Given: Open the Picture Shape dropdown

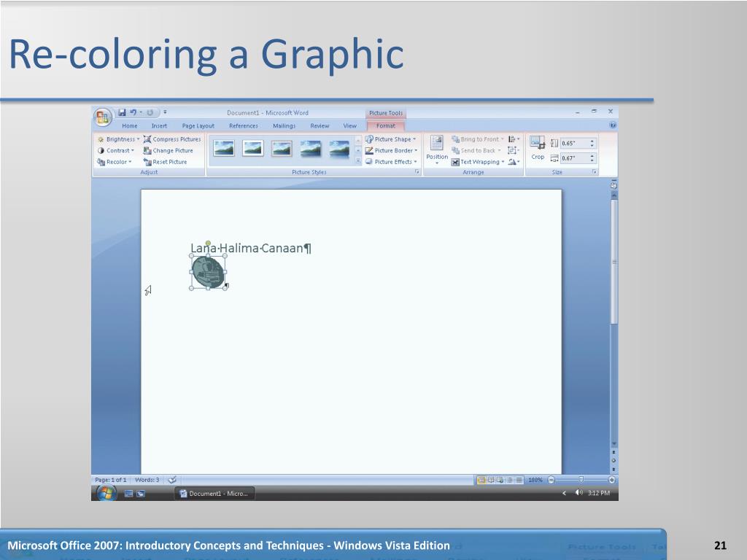Looking at the screenshot, I should point(391,139).
